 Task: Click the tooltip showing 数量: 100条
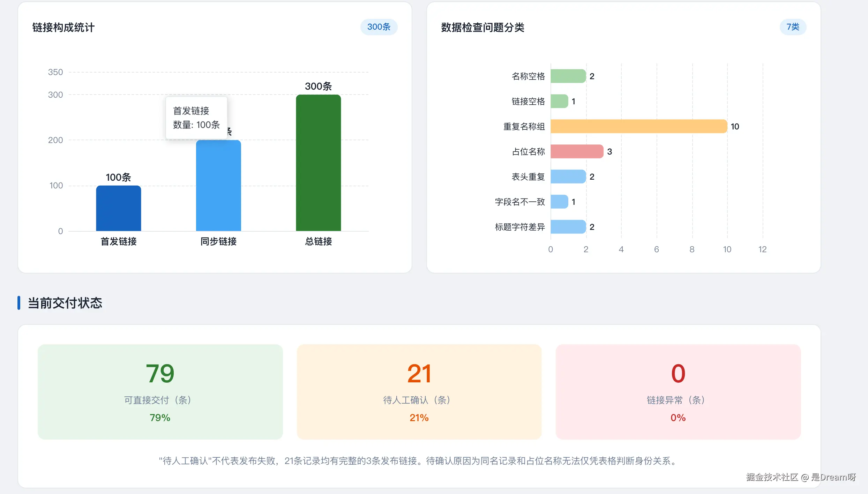click(x=196, y=118)
